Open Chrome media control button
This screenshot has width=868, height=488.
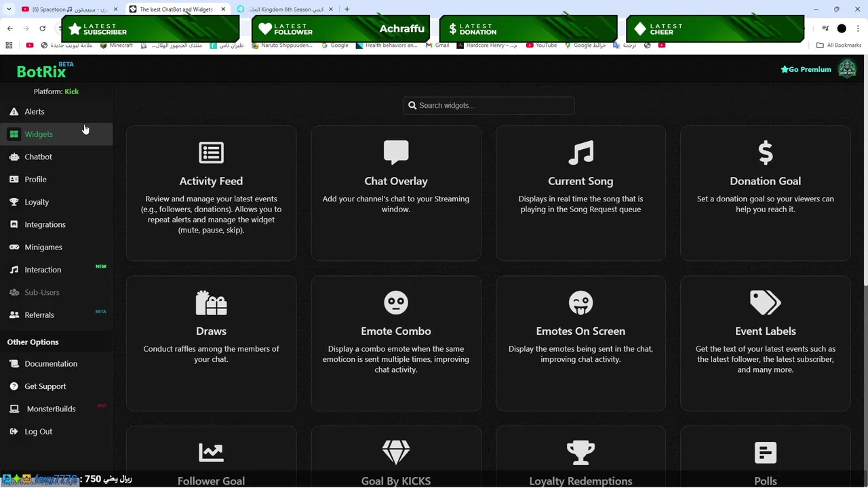pyautogui.click(x=825, y=28)
